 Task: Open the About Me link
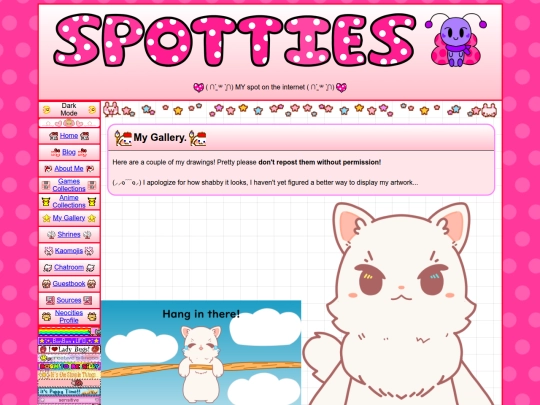(69, 169)
